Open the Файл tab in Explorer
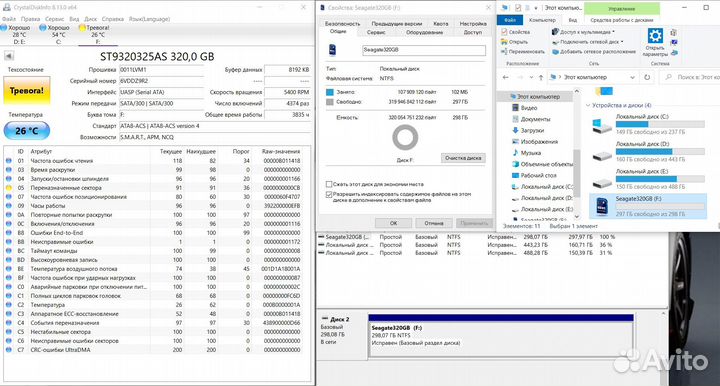The height and width of the screenshot is (386, 720). point(510,20)
